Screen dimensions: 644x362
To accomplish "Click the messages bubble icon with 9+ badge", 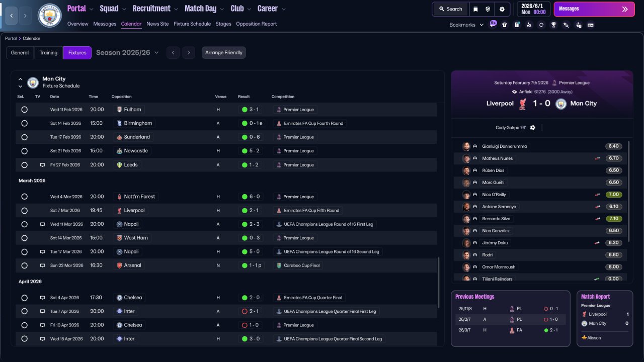I will (493, 24).
